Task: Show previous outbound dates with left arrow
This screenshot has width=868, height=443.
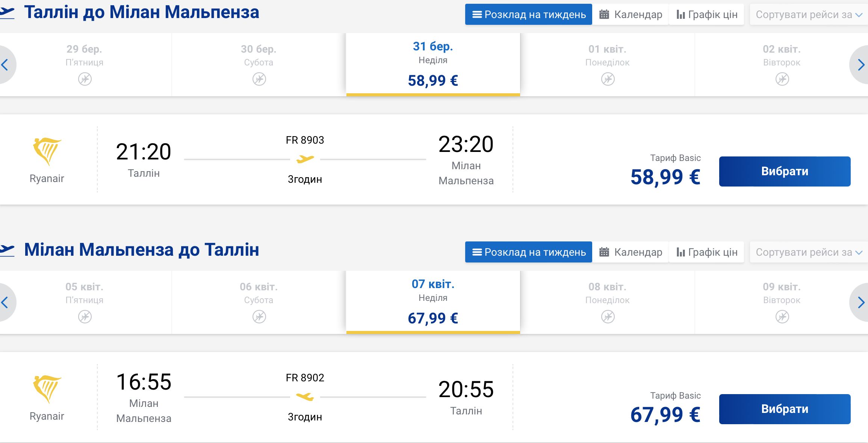Action: [6, 65]
